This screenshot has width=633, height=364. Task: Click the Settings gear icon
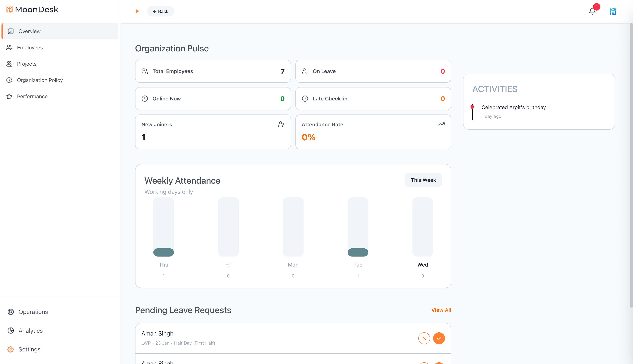click(x=11, y=349)
